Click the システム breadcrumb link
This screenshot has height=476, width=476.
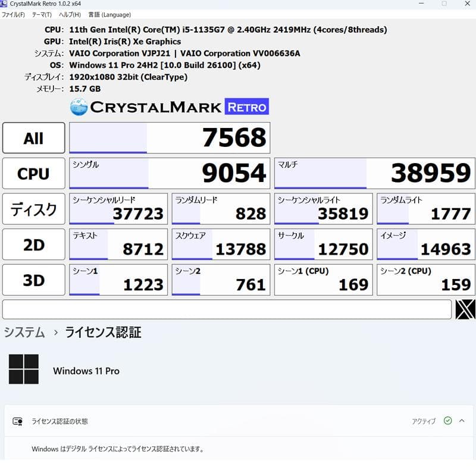(24, 332)
